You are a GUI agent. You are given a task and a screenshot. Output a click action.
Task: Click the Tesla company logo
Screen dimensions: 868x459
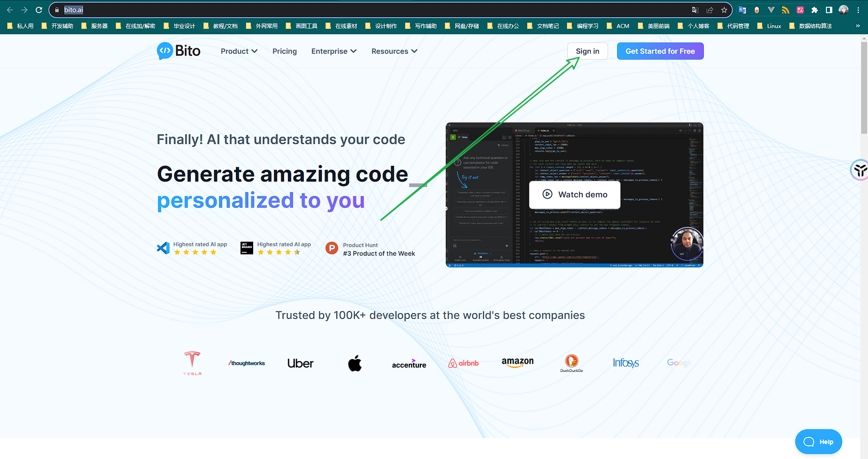[192, 363]
